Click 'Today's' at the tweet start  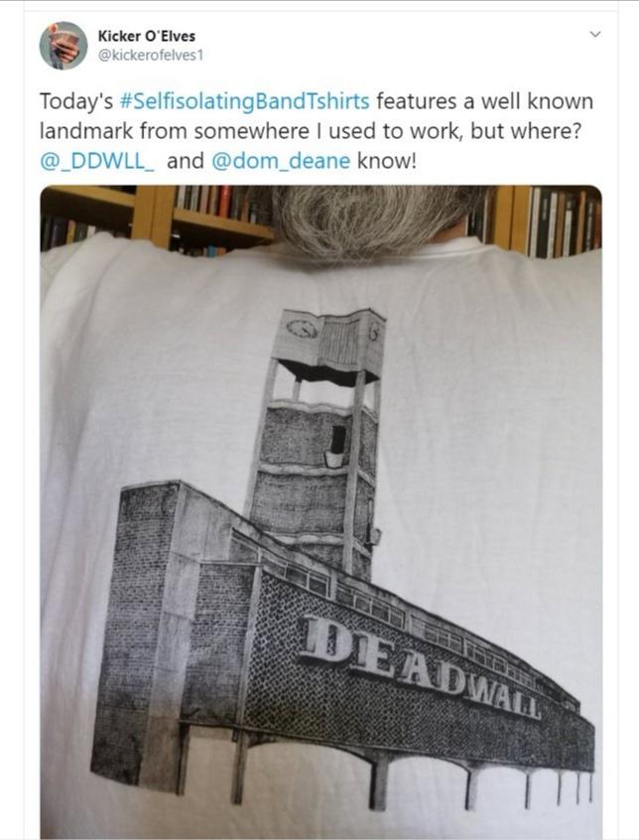(76, 102)
